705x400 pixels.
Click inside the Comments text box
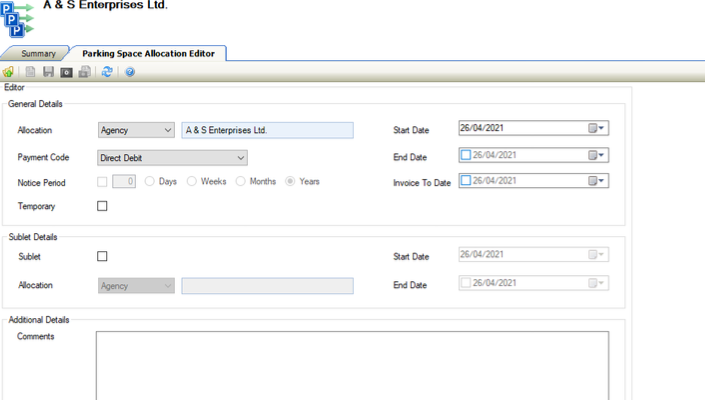tap(352, 365)
